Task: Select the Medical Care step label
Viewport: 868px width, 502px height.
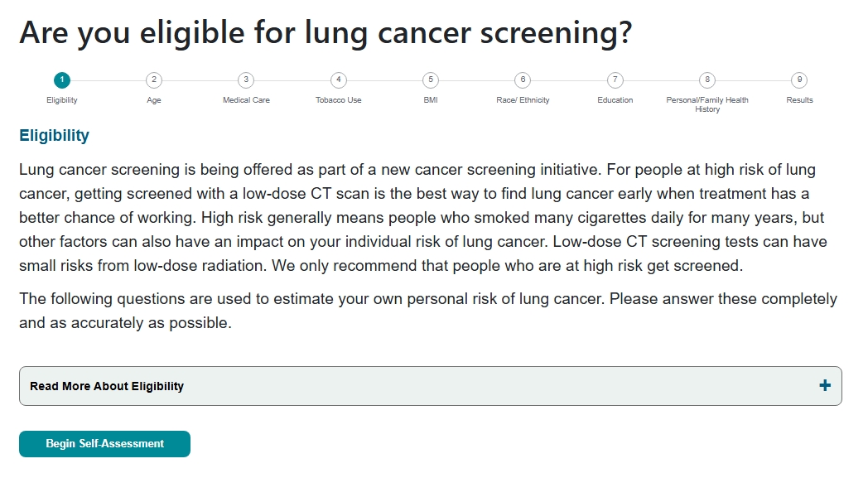Action: pos(246,100)
